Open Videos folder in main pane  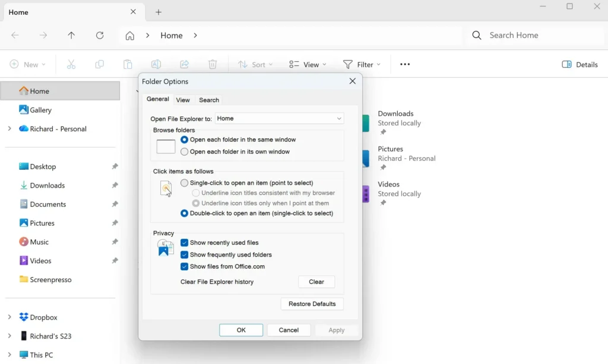[393, 194]
